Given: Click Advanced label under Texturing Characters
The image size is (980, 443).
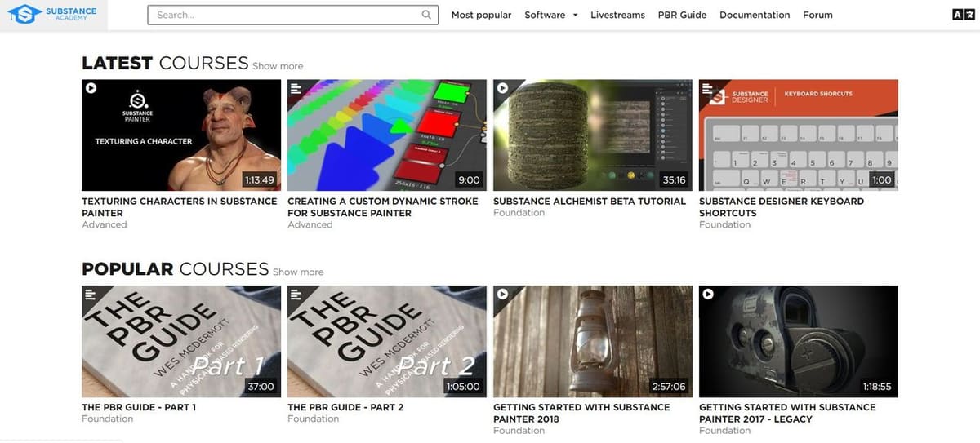Looking at the screenshot, I should (105, 224).
